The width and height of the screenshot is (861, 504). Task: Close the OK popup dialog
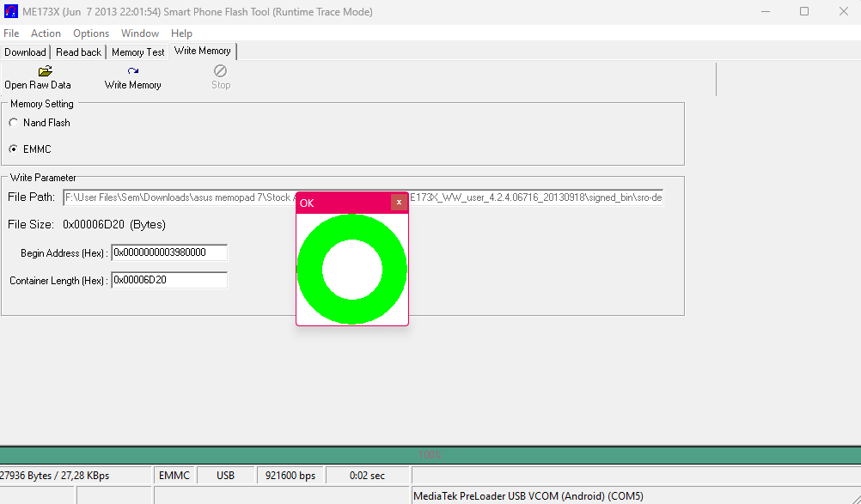[399, 203]
